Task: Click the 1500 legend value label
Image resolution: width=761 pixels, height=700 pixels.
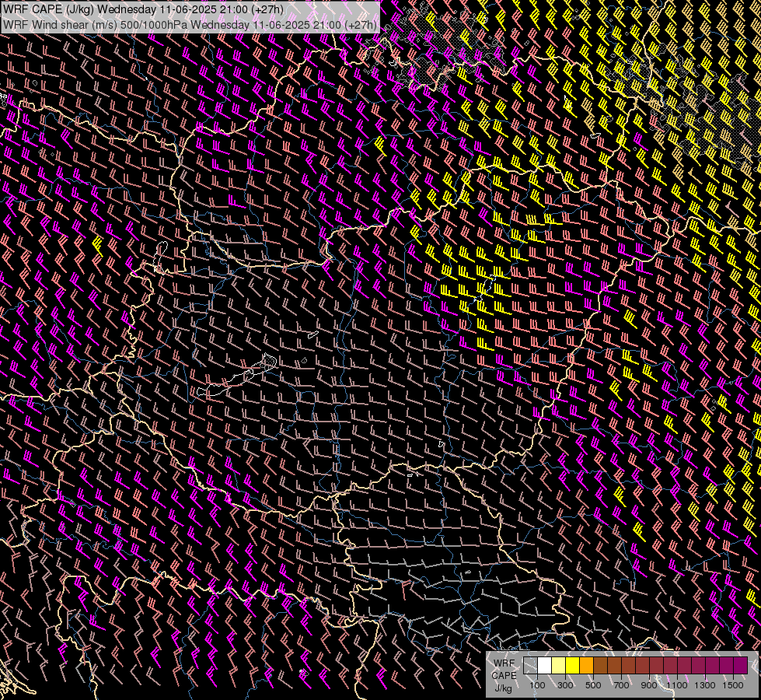Action: click(733, 685)
